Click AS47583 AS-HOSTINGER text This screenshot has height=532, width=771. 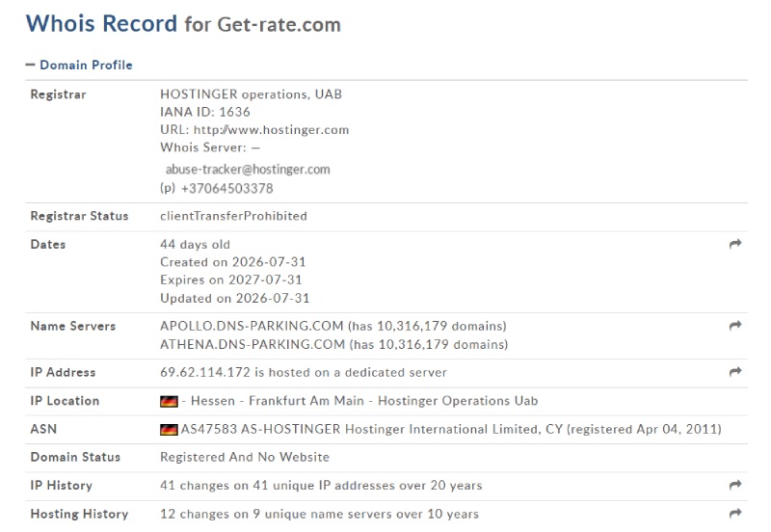[260, 429]
